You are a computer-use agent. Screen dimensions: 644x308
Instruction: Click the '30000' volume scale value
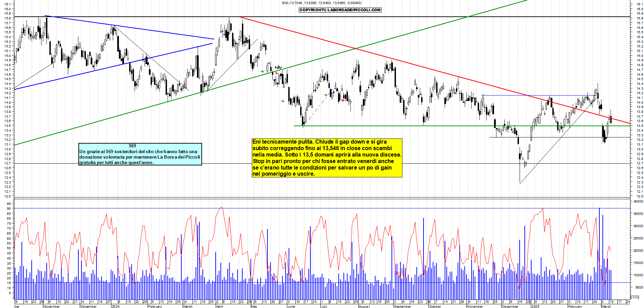click(x=638, y=226)
